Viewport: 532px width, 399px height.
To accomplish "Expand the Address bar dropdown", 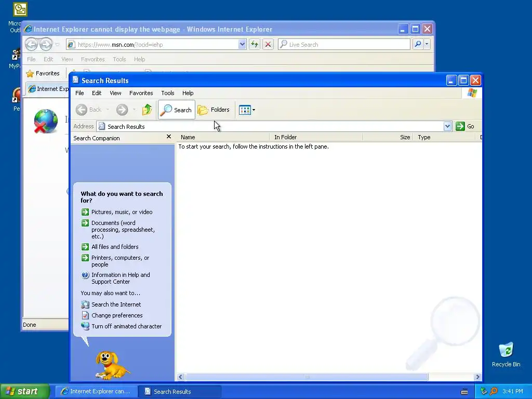I will click(447, 126).
